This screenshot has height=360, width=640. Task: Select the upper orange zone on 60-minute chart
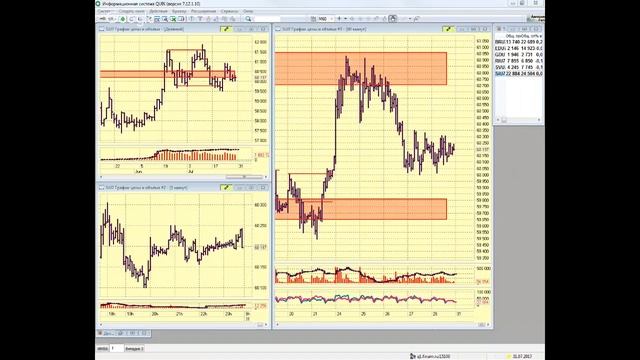tap(361, 69)
